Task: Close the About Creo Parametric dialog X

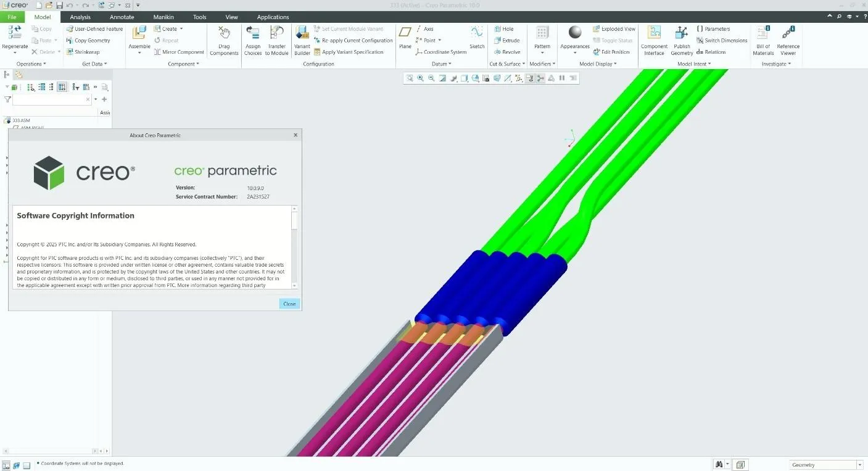Action: click(296, 135)
